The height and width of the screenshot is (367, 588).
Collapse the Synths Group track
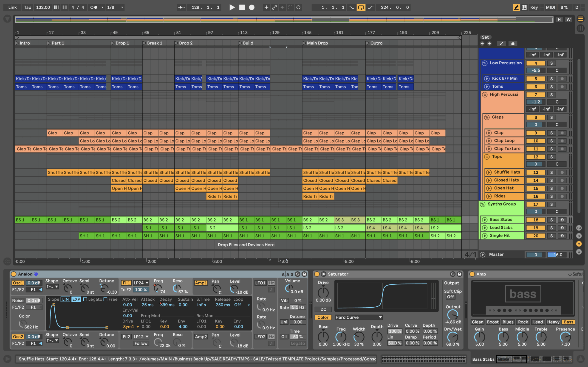pos(483,204)
